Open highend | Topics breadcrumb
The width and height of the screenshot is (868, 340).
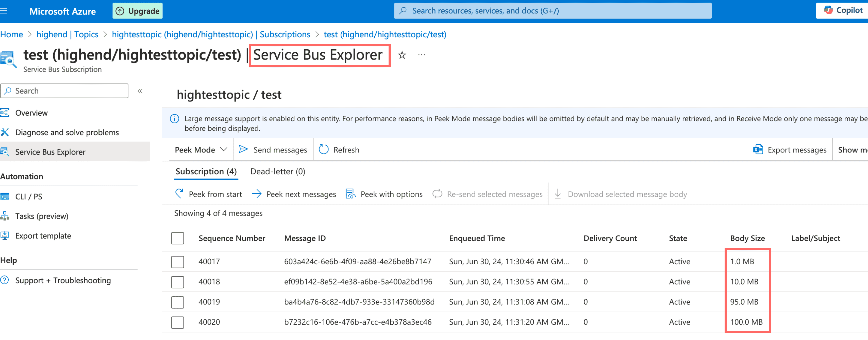(68, 34)
